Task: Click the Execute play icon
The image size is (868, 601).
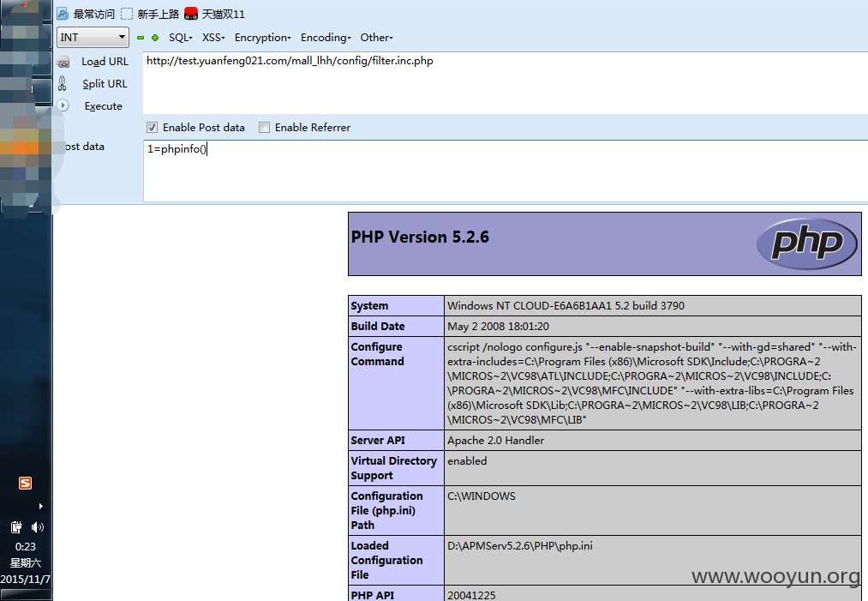Action: click(63, 105)
